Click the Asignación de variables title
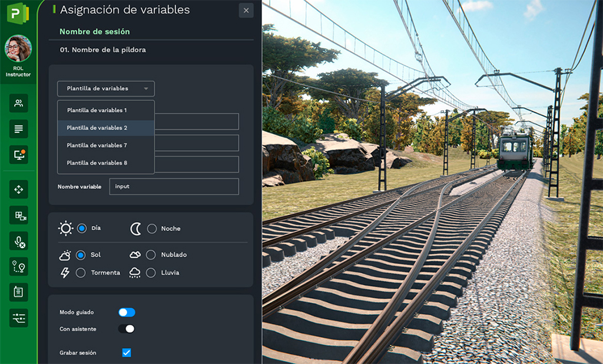 click(x=125, y=9)
